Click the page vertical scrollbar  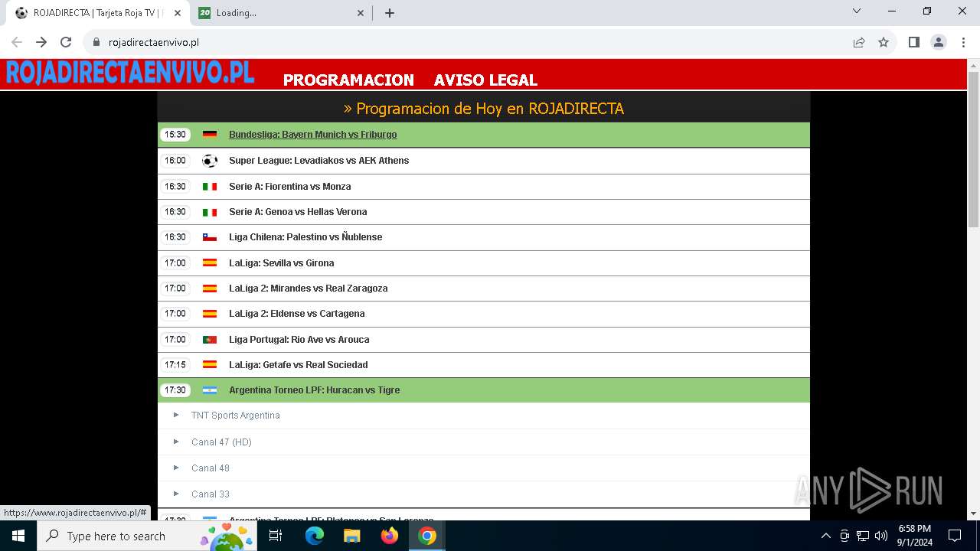tap(973, 150)
